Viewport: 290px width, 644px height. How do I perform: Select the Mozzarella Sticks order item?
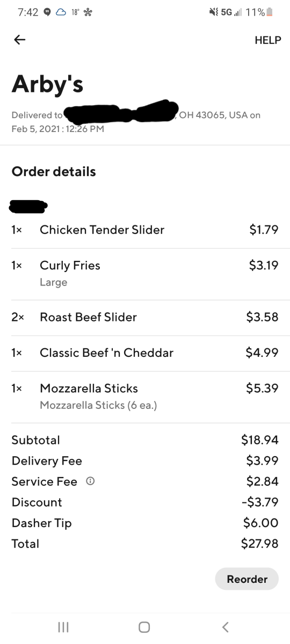coord(145,397)
